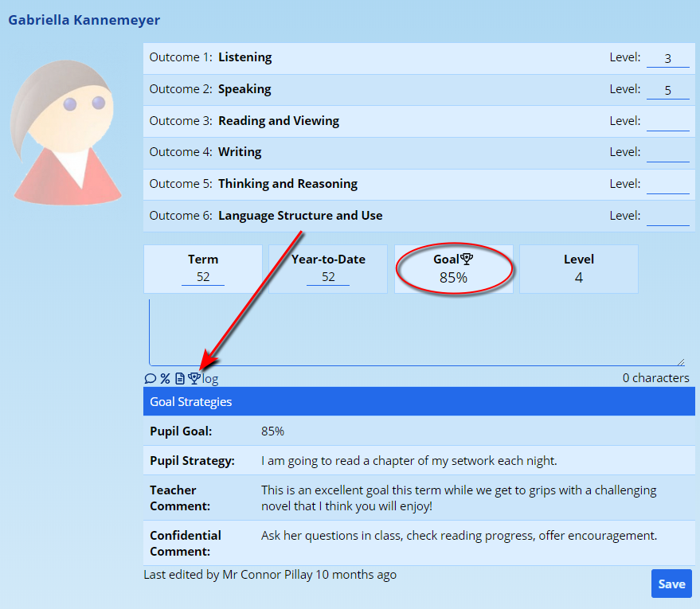This screenshot has width=700, height=609.
Task: Click the document icon below the comment box
Action: pos(180,379)
